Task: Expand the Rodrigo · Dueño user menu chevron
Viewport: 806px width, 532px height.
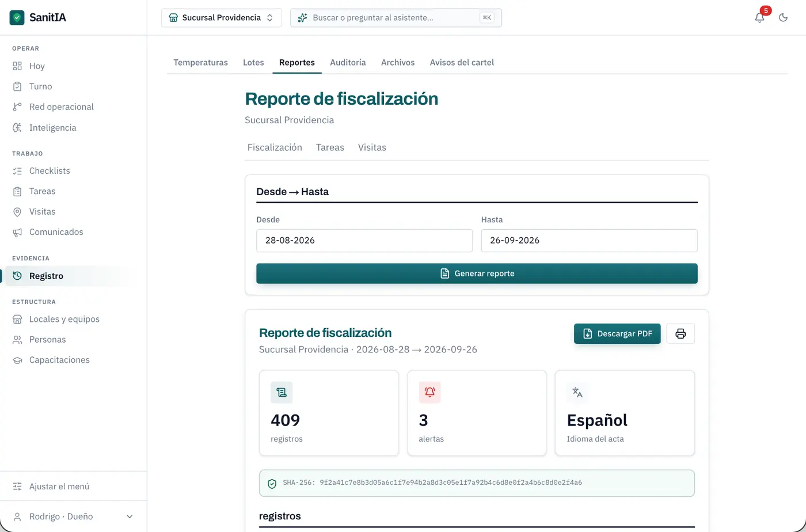Action: [130, 516]
